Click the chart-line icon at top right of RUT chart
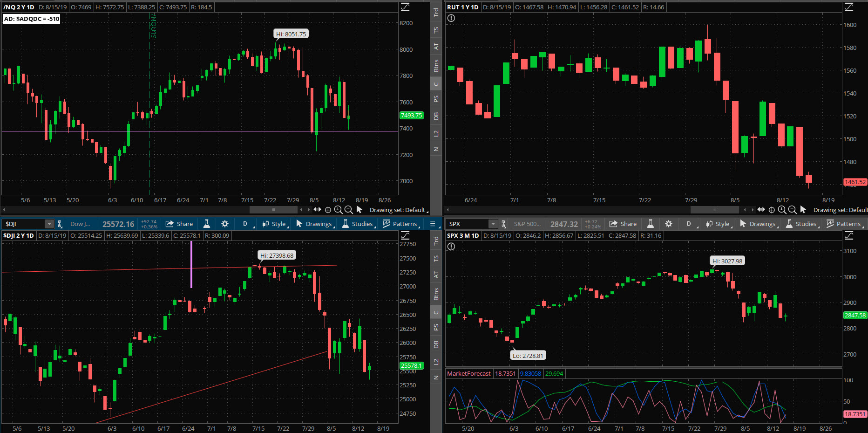The height and width of the screenshot is (433, 868). tap(849, 7)
